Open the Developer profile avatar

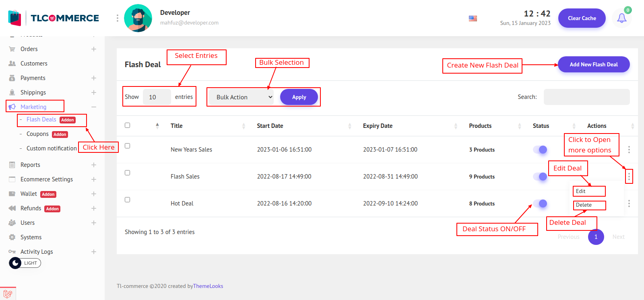[138, 18]
